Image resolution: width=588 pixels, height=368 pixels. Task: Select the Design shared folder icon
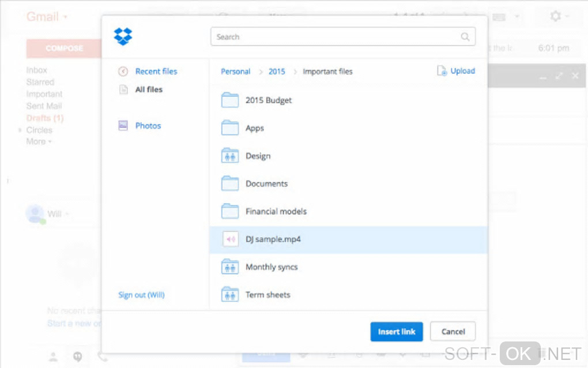[230, 155]
